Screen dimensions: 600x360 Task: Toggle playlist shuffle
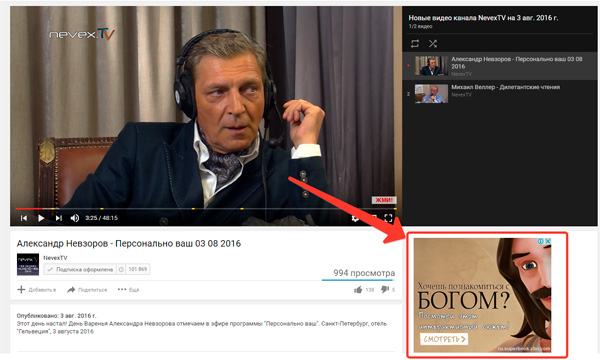pos(433,44)
